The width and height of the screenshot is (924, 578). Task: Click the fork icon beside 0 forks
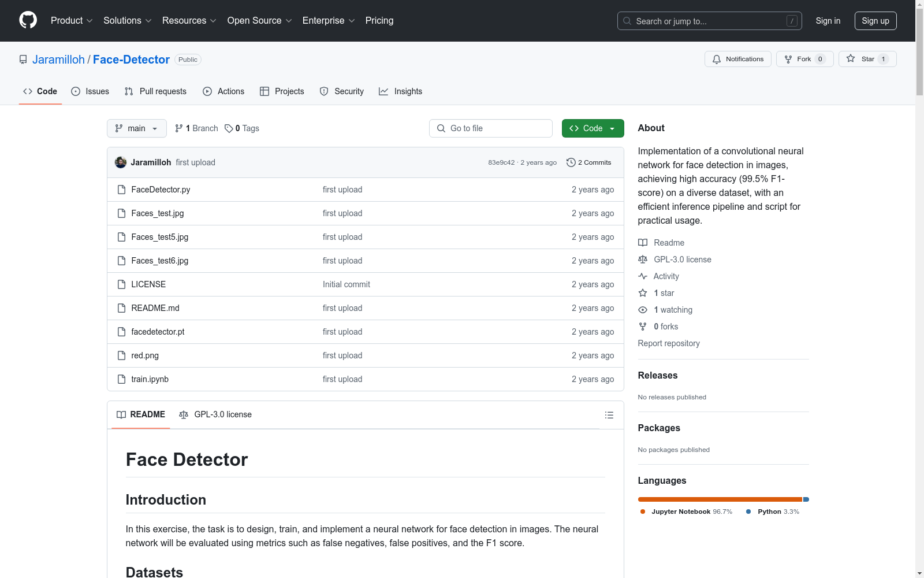click(x=643, y=327)
